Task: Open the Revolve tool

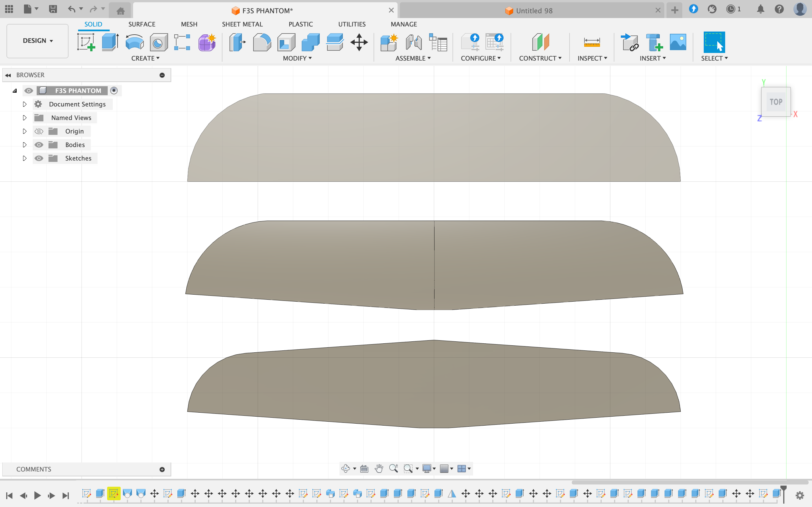Action: pos(134,42)
